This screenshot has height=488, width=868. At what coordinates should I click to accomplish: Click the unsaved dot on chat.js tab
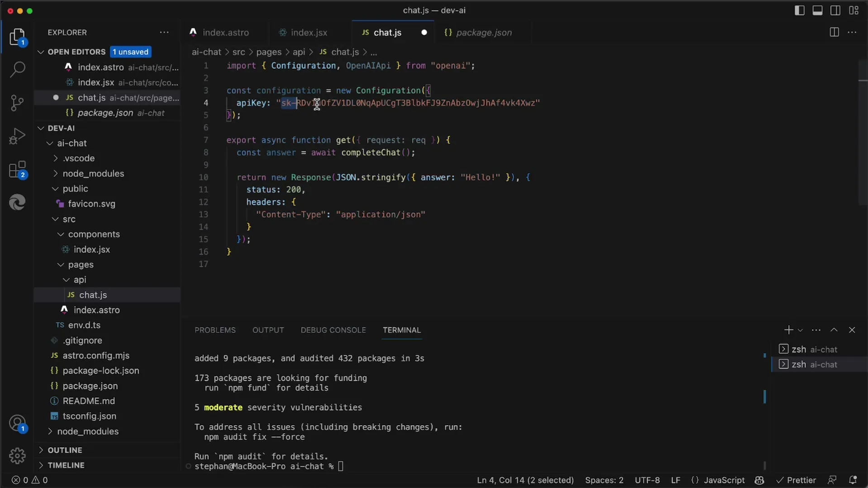pyautogui.click(x=424, y=33)
